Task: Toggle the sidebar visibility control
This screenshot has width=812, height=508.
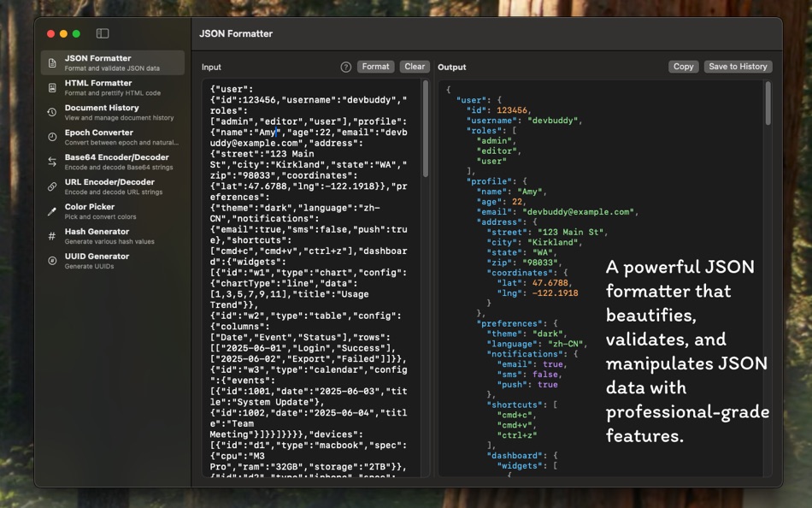Action: pyautogui.click(x=103, y=32)
